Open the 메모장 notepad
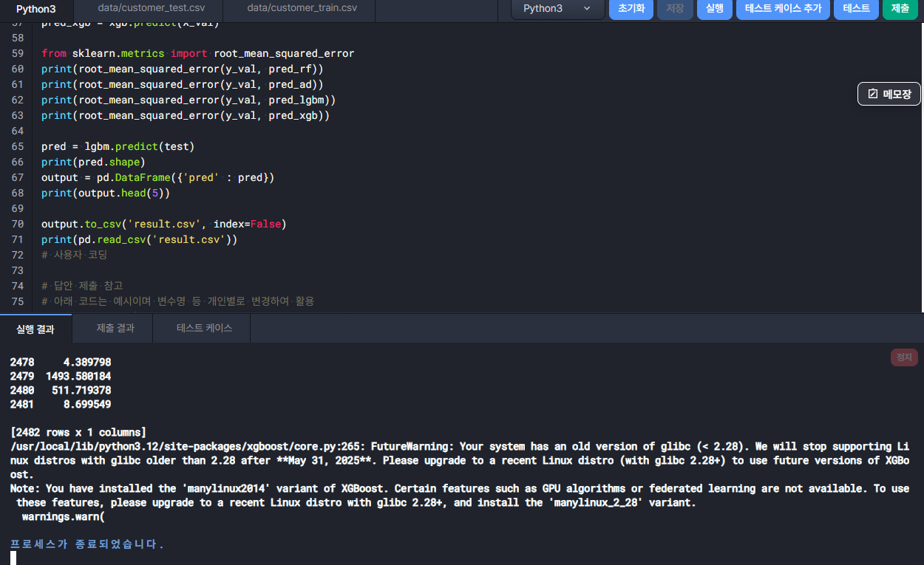This screenshot has height=565, width=924. (889, 94)
